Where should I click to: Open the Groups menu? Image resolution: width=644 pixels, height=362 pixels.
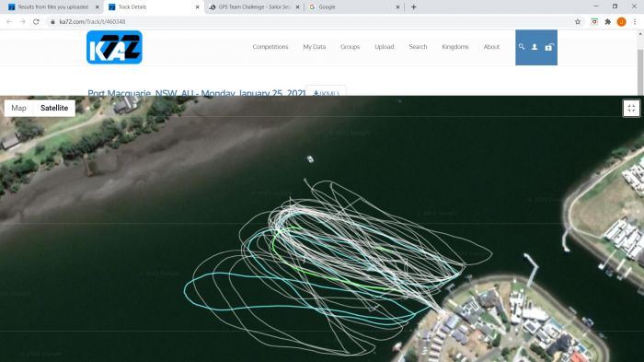click(350, 47)
